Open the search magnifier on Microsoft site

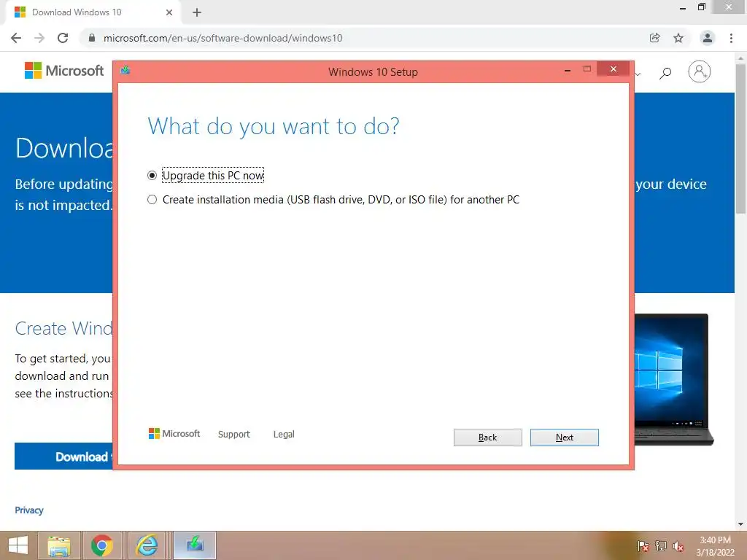[x=665, y=73]
